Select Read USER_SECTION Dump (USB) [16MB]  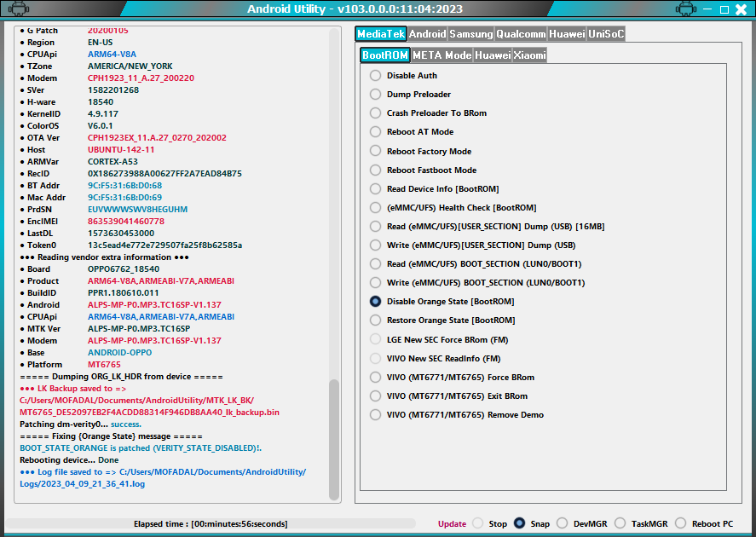(375, 227)
